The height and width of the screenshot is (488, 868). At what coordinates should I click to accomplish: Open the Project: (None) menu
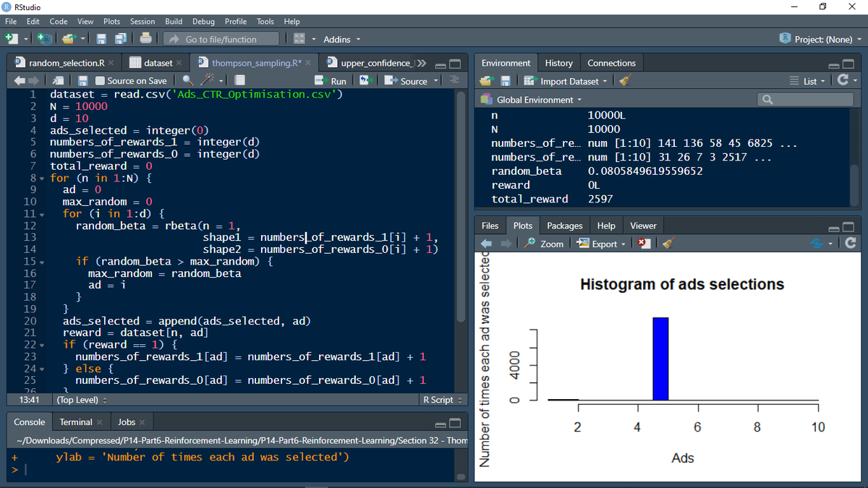coord(821,39)
